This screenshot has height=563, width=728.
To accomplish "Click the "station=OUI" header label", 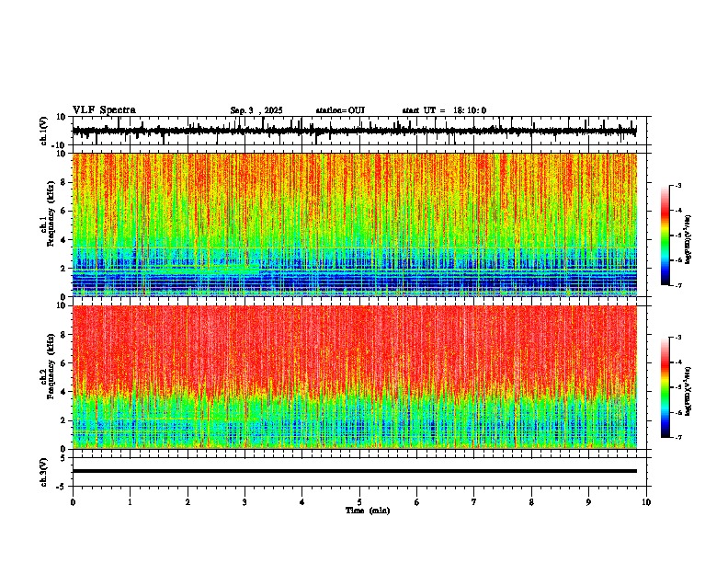I will point(340,110).
